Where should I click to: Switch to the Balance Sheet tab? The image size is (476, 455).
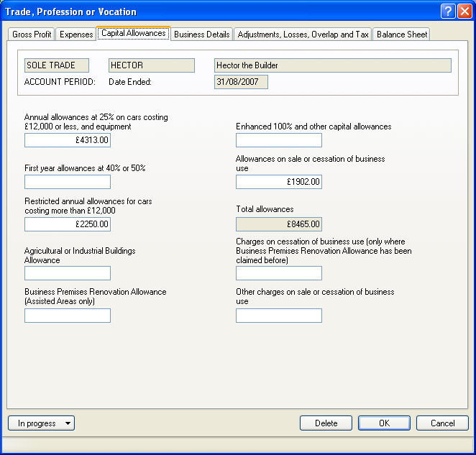click(x=401, y=35)
